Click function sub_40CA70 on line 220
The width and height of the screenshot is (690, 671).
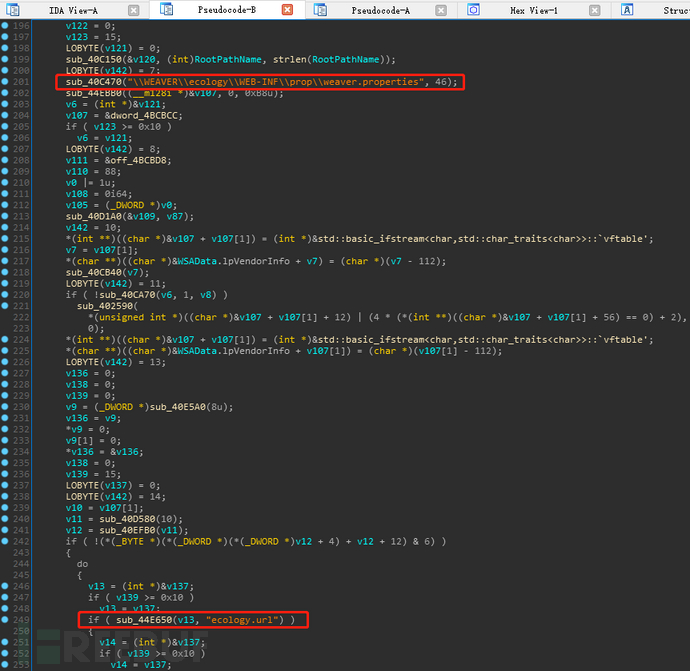(128, 295)
